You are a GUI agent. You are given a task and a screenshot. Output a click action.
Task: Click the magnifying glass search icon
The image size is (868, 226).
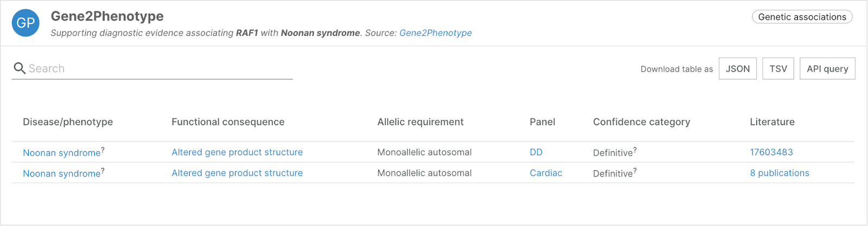(x=20, y=68)
